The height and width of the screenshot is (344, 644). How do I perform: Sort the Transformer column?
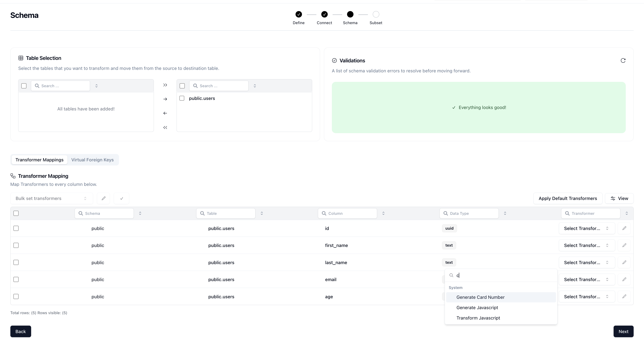tap(627, 213)
